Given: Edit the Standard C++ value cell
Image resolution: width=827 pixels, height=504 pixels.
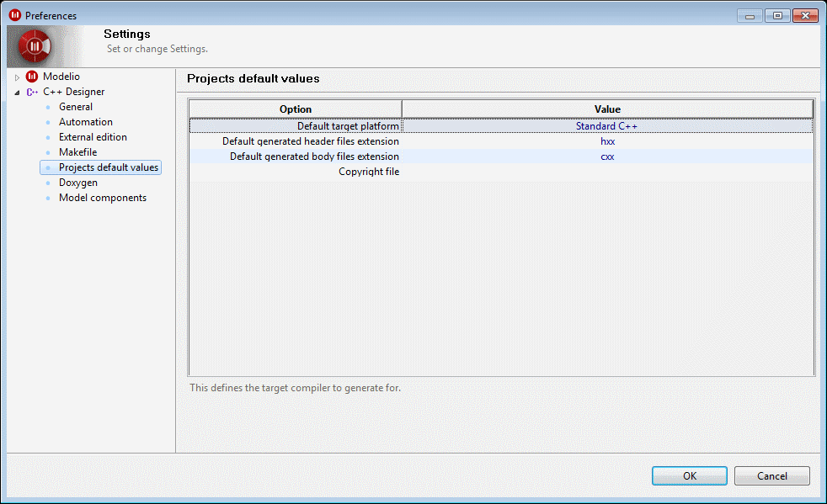Looking at the screenshot, I should (x=606, y=126).
